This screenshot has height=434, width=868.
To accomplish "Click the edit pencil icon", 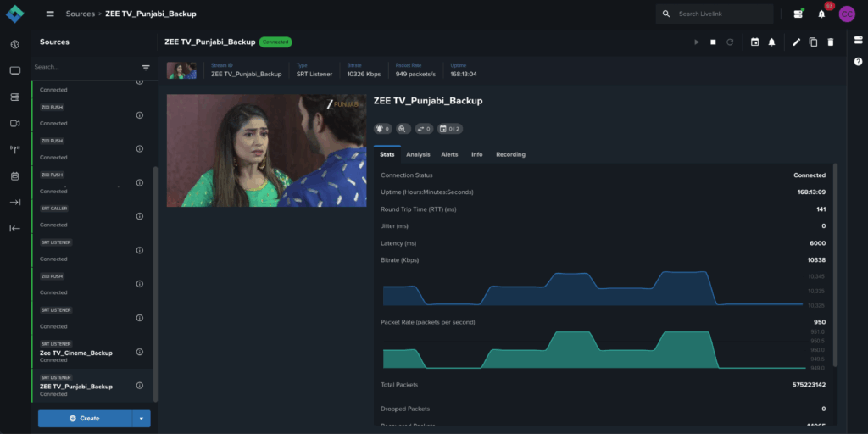I will (x=796, y=42).
